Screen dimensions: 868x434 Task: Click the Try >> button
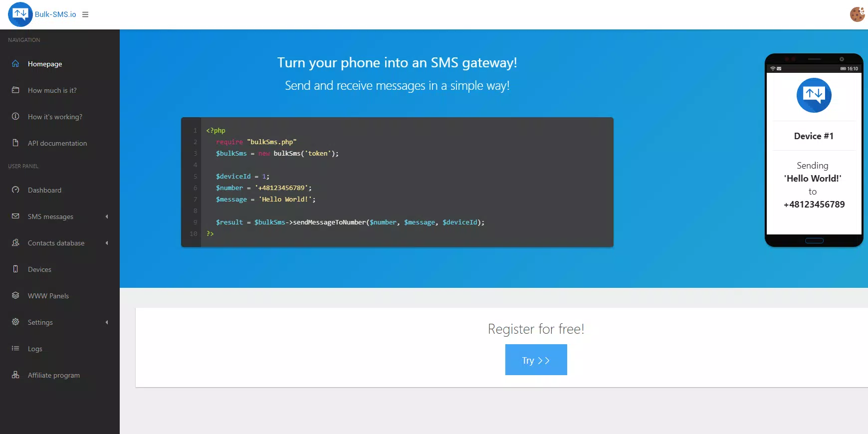pyautogui.click(x=536, y=360)
